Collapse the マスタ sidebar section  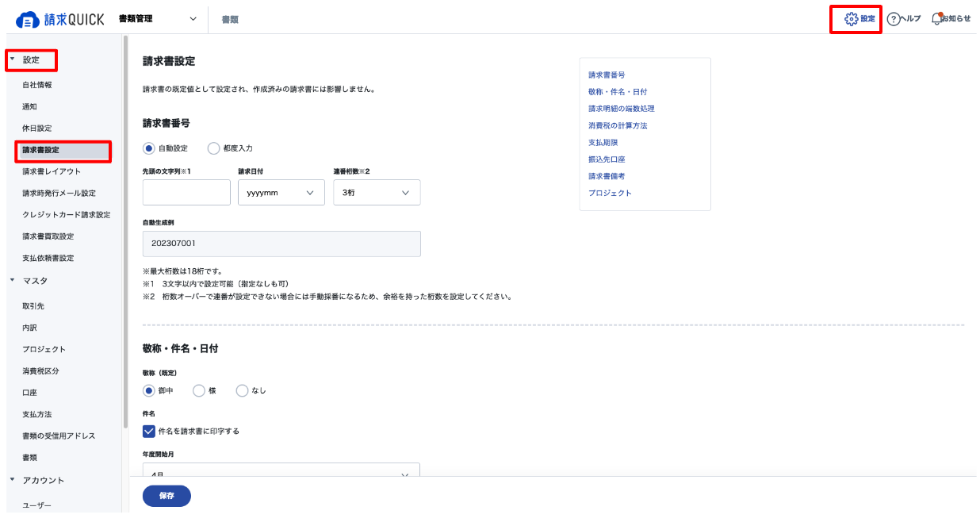pyautogui.click(x=13, y=280)
